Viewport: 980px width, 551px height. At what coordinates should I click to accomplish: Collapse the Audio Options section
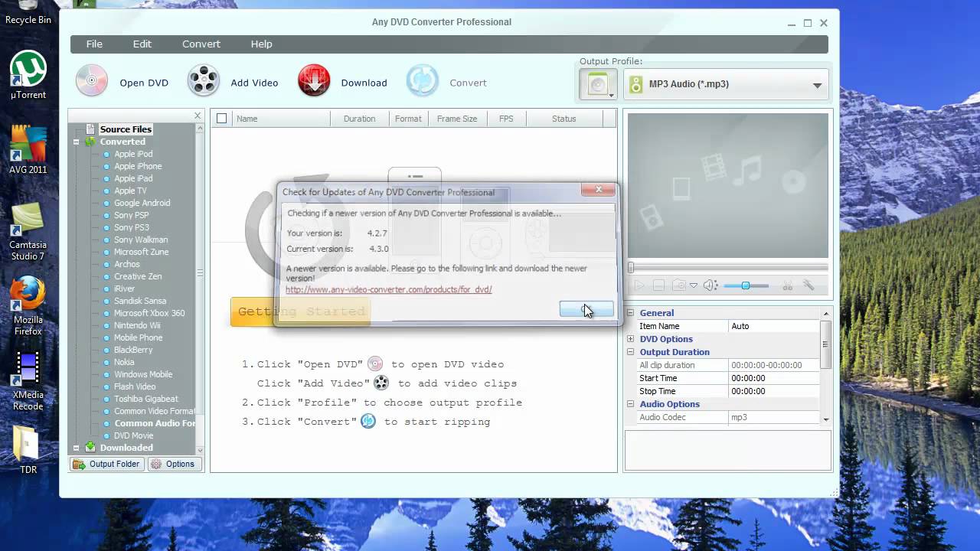pyautogui.click(x=631, y=404)
